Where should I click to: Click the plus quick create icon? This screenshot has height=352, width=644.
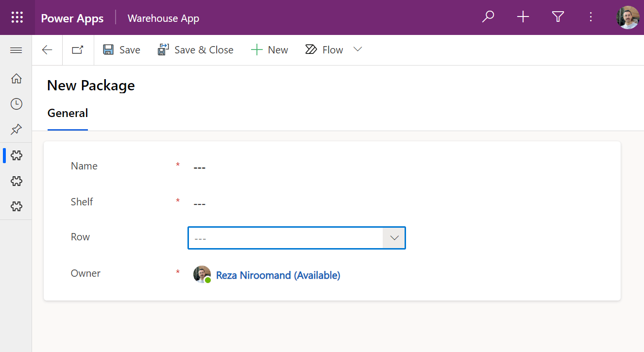pos(523,17)
